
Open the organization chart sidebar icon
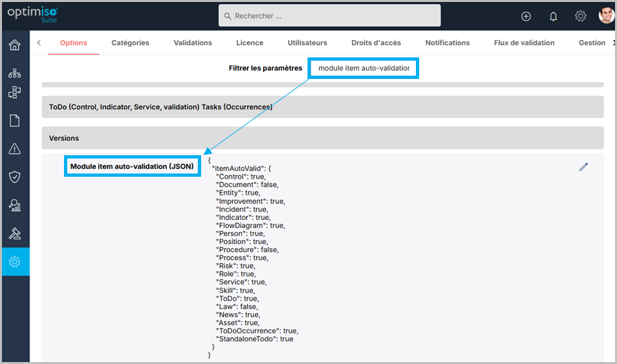click(x=14, y=73)
